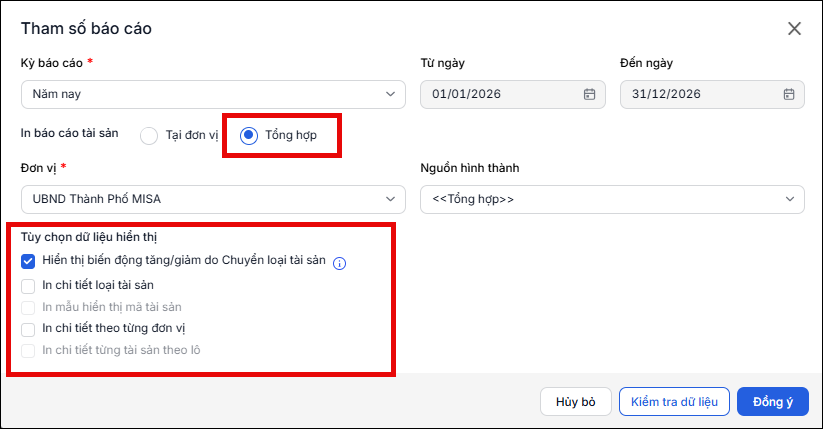
Task: Open the Từ ngày calendar picker icon
Action: tap(589, 95)
